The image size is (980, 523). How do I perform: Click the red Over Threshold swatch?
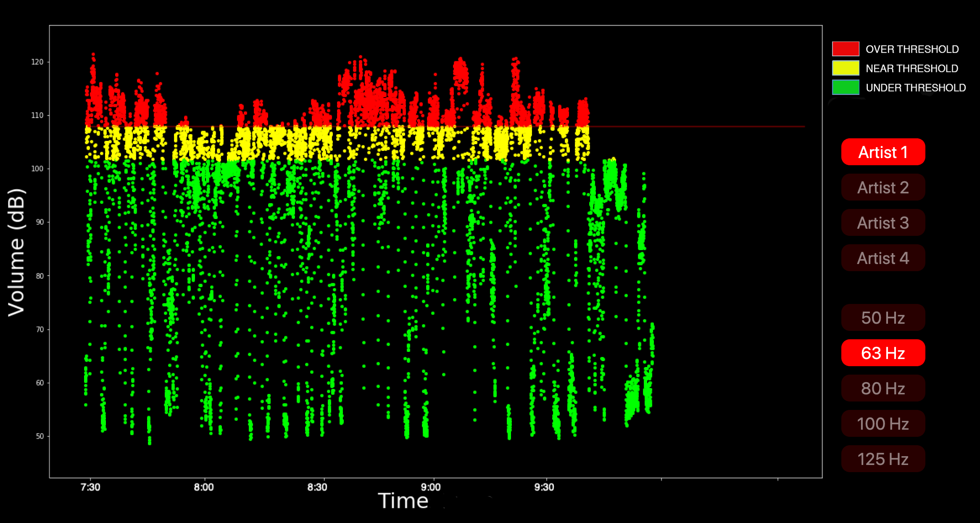[x=846, y=49]
